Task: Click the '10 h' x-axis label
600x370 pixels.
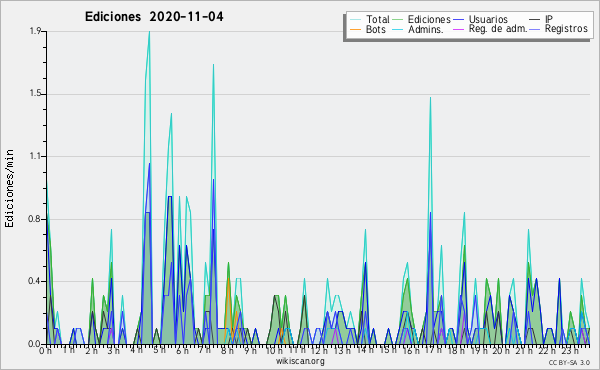Action: [274, 351]
